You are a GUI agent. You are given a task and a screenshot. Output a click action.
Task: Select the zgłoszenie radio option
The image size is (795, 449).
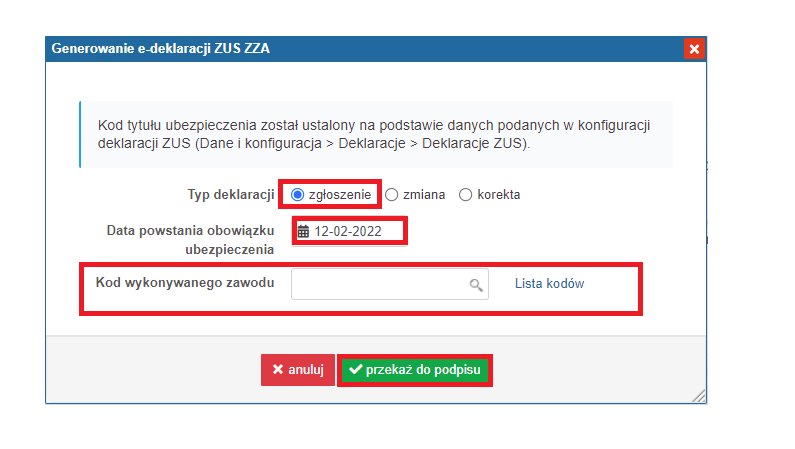(297, 194)
